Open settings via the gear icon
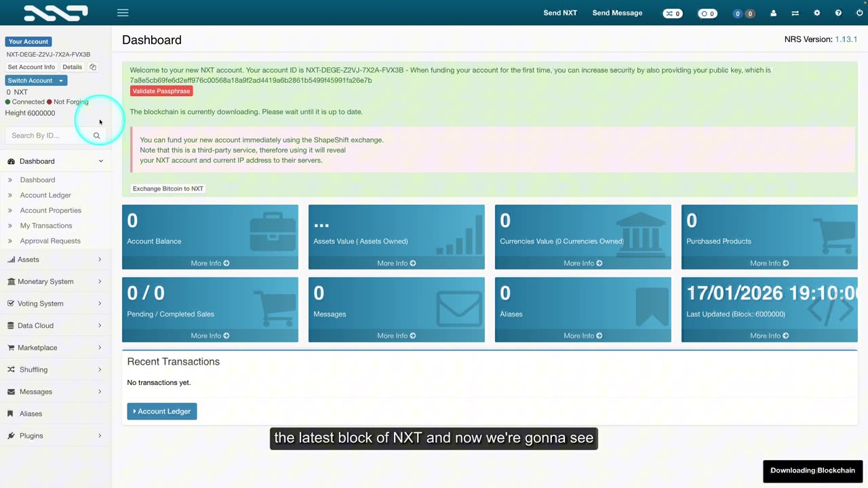 [816, 14]
